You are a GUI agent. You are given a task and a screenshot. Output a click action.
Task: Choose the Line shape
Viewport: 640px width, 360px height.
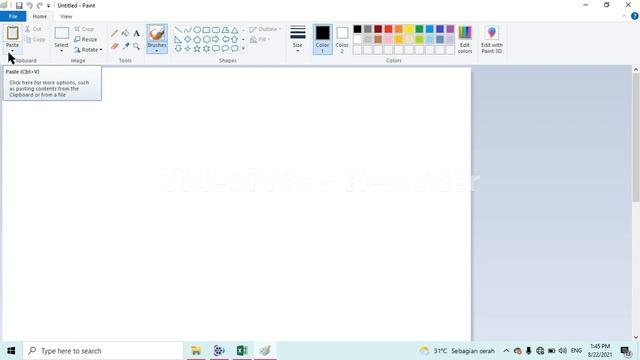[x=178, y=30]
